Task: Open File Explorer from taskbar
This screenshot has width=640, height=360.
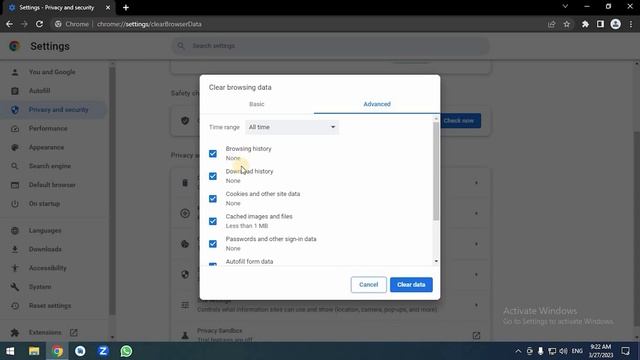Action: [34, 351]
